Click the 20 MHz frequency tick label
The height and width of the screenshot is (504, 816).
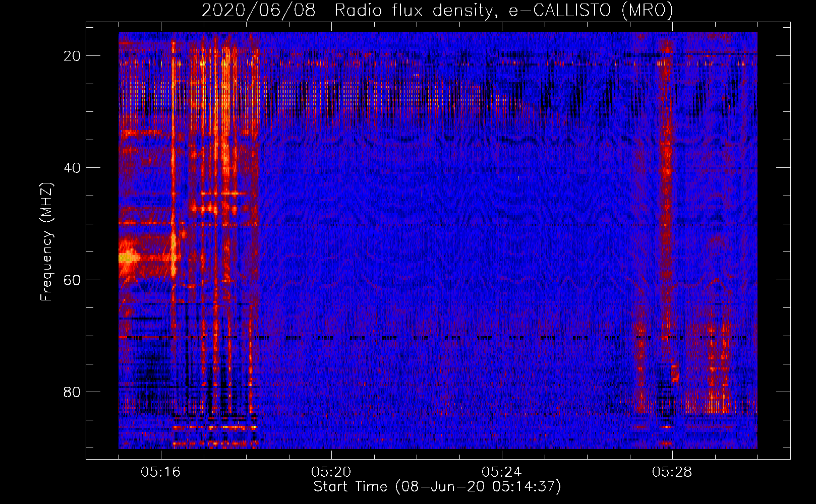[x=72, y=56]
